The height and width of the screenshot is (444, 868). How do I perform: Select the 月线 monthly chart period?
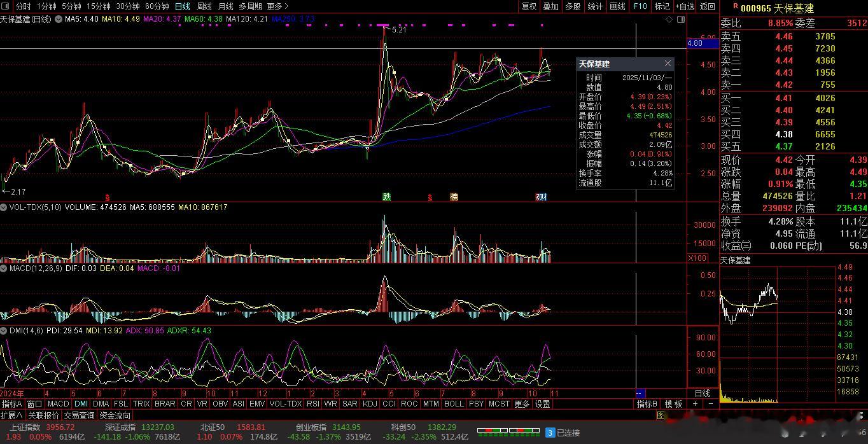(226, 6)
